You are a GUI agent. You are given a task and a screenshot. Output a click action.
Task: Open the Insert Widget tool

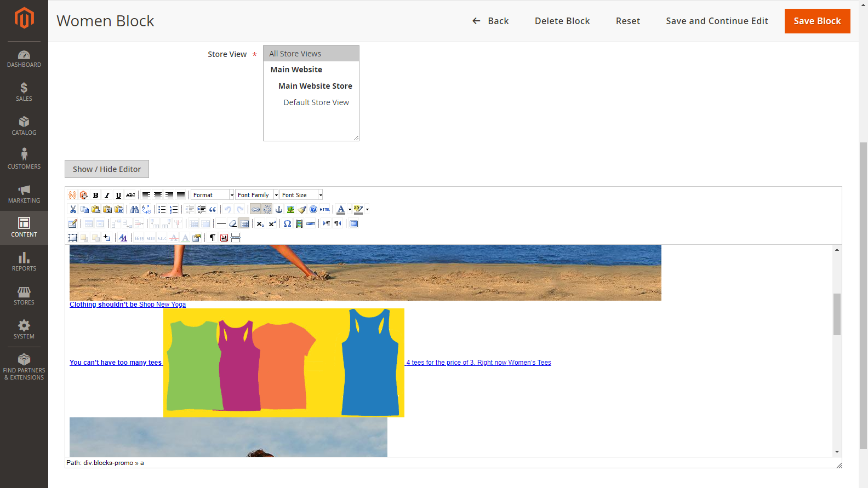[x=84, y=195]
